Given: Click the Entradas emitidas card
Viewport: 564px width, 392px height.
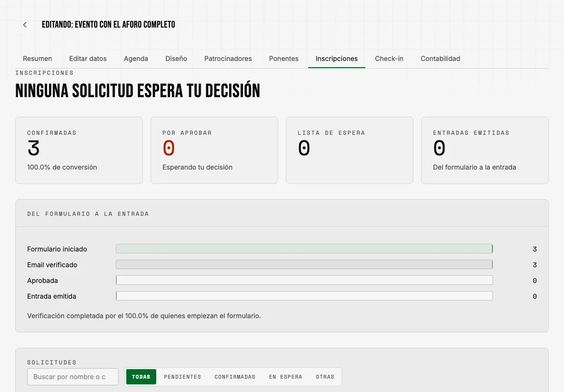Looking at the screenshot, I should tap(485, 151).
